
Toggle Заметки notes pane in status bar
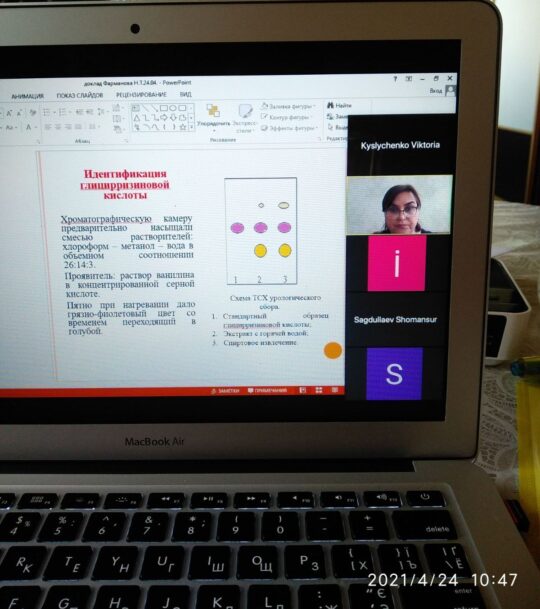pyautogui.click(x=225, y=391)
